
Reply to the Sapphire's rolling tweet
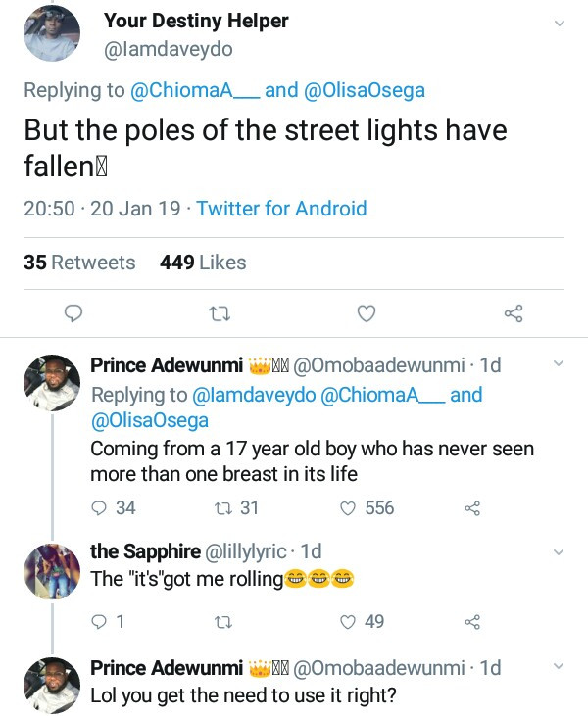point(99,621)
